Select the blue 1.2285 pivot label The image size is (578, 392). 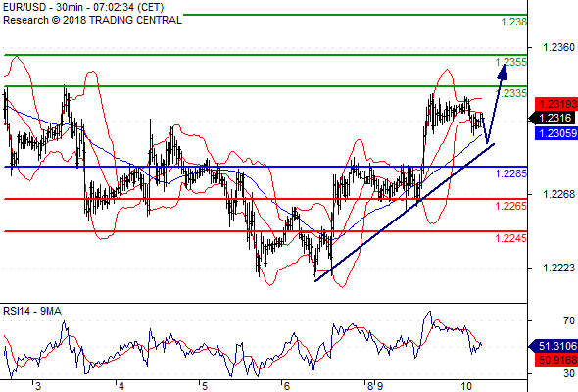click(x=511, y=173)
